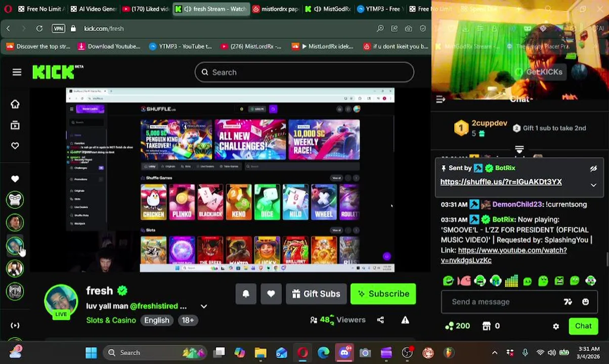Screen dimensions: 609x364
Task: Open pinned shuffle.us referral link
Action: coord(501,182)
